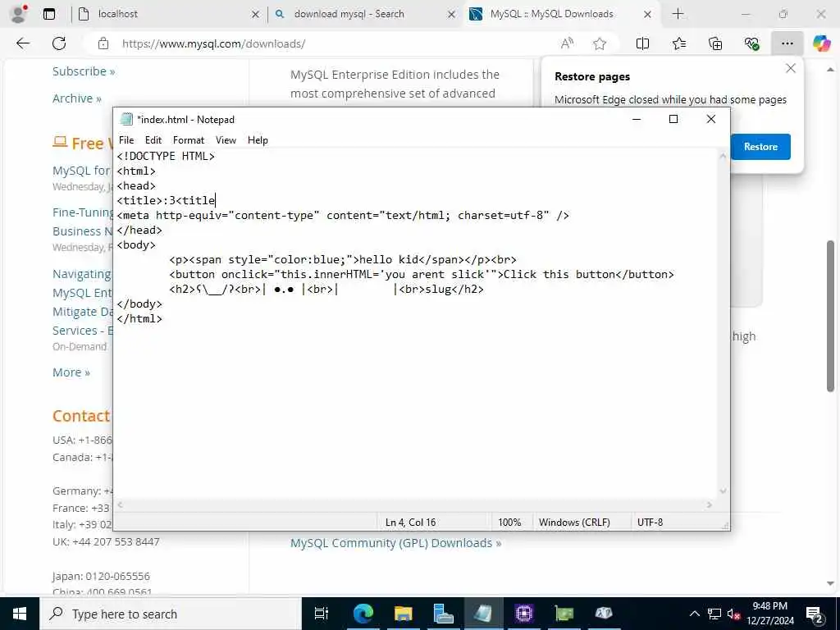The height and width of the screenshot is (630, 840).
Task: Open the Notepad File menu
Action: [126, 139]
